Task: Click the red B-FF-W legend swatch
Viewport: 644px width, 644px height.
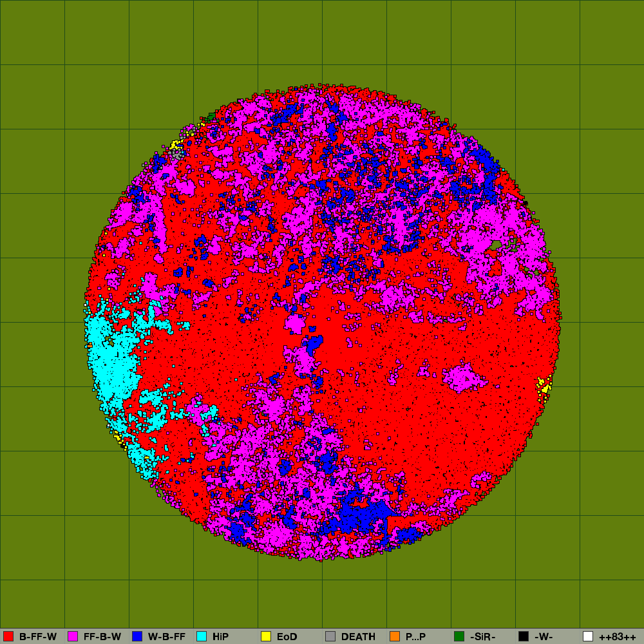Action: coord(8,636)
